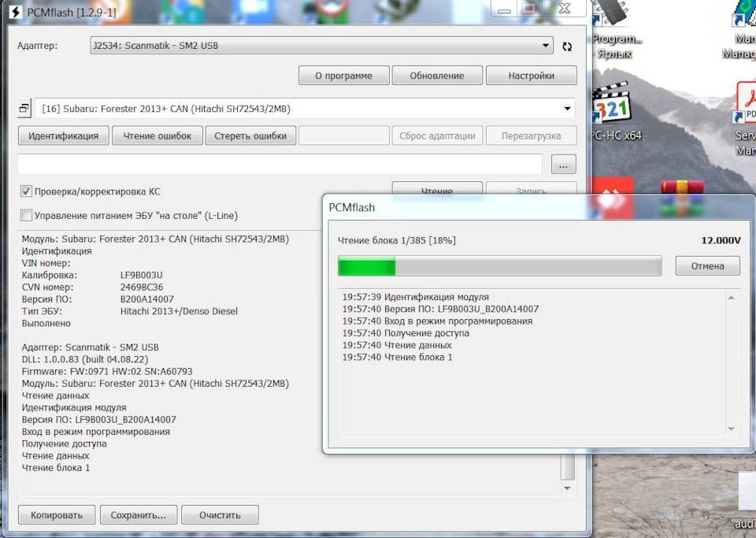Open the PDF Service Manual desktop shortcut
The height and width of the screenshot is (538, 756).
click(746, 118)
